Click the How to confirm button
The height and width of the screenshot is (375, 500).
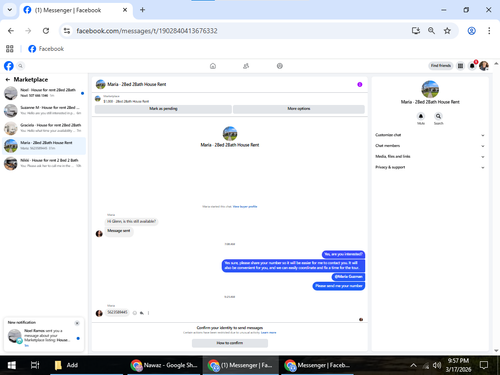230,343
